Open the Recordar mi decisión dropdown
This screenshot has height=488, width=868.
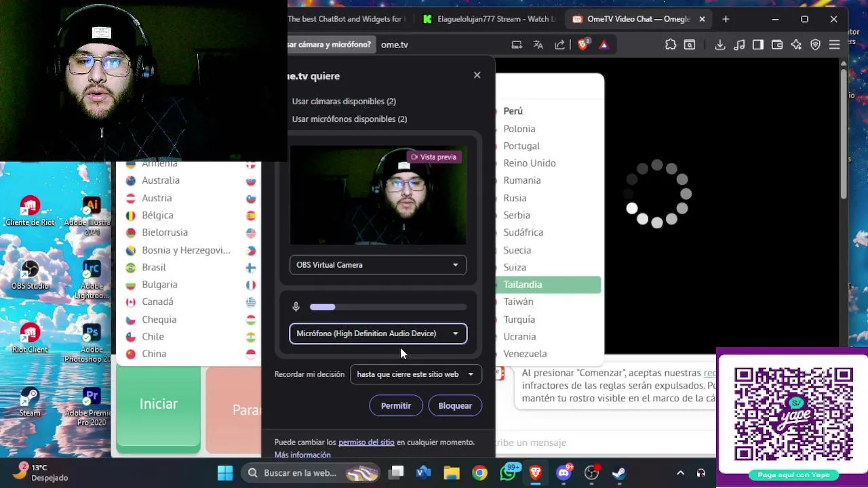click(416, 374)
